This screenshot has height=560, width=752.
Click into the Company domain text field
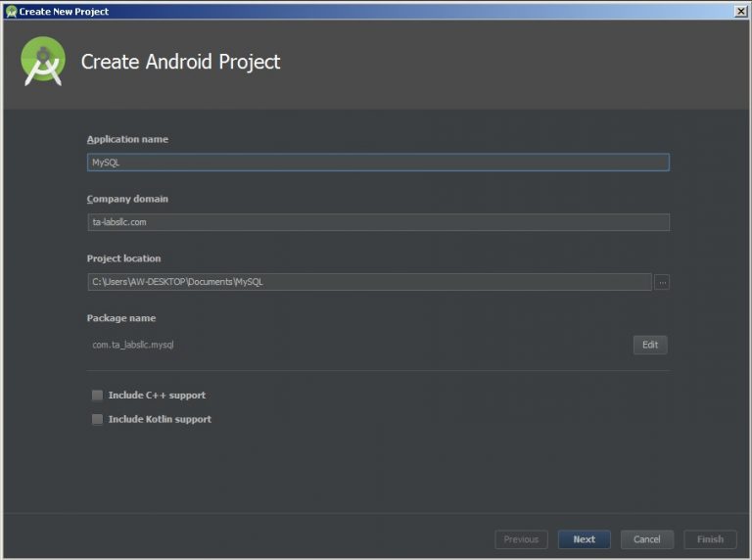(378, 222)
